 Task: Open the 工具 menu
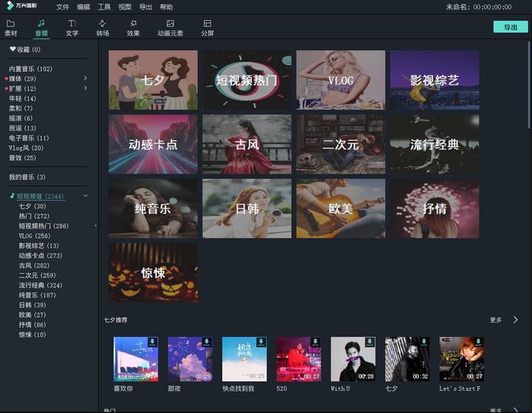point(104,7)
